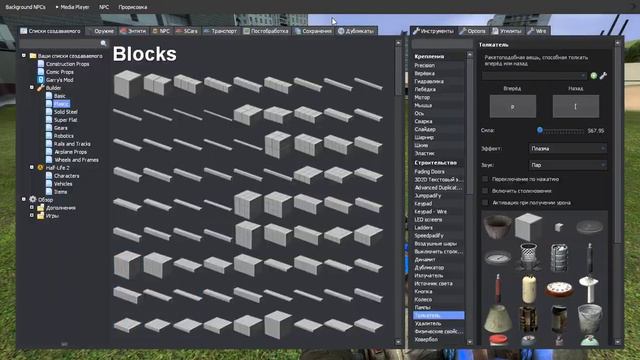640x360 pixels.
Task: Tick Активация при получении урона checkbox
Action: [x=485, y=202]
